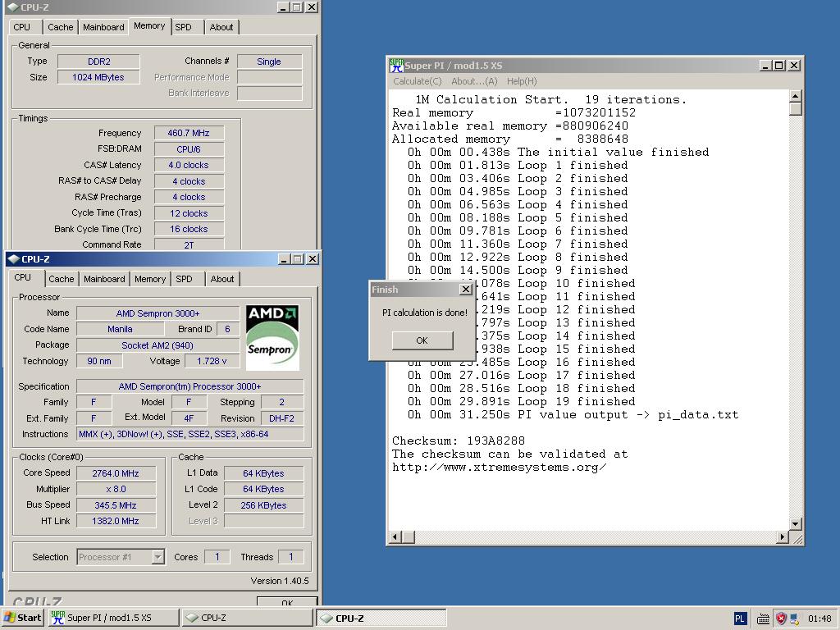Screen dimensions: 840x630
Task: Open About...(A) menu in Super PI
Action: (x=475, y=81)
